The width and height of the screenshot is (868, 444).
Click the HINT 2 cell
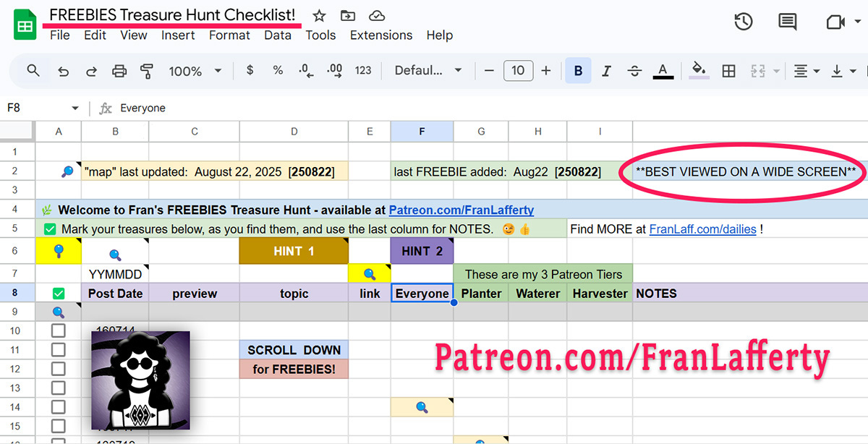(422, 251)
